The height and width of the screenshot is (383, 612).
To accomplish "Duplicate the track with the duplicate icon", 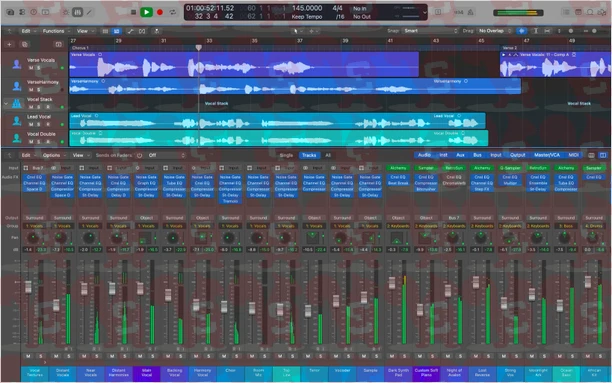I will tap(24, 45).
